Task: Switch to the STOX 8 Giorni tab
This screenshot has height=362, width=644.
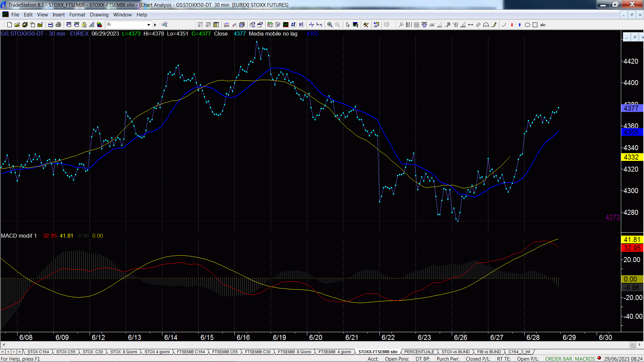Action: pos(124,352)
